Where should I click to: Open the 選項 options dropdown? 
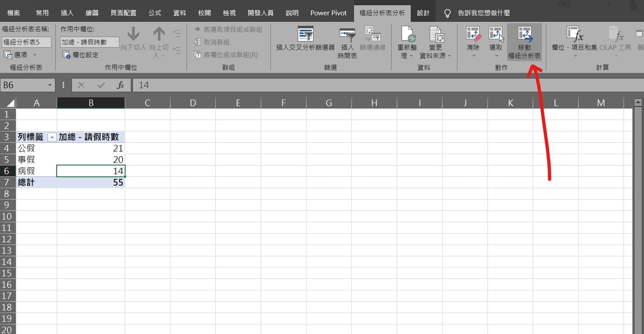click(x=35, y=55)
